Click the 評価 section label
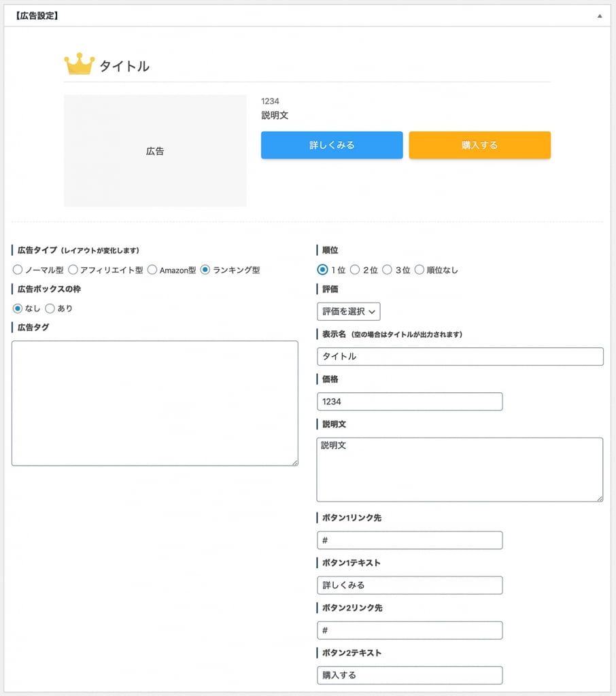Screen dimensions: 616x696 [330, 289]
